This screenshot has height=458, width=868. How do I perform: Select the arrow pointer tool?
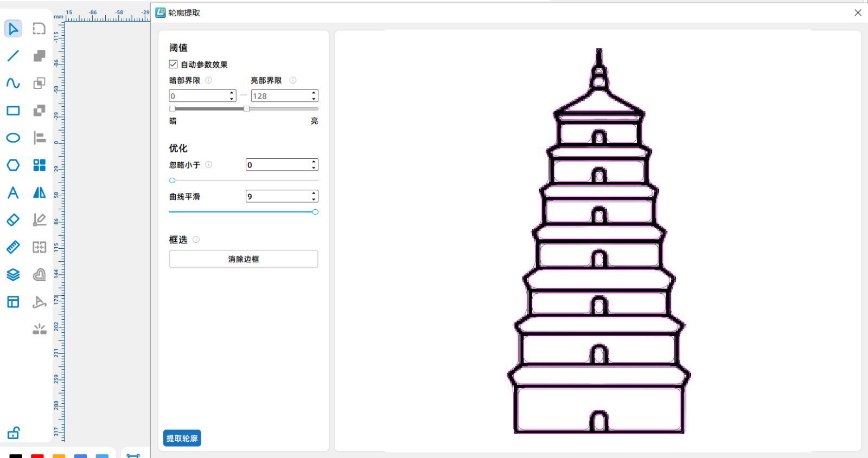pyautogui.click(x=13, y=28)
